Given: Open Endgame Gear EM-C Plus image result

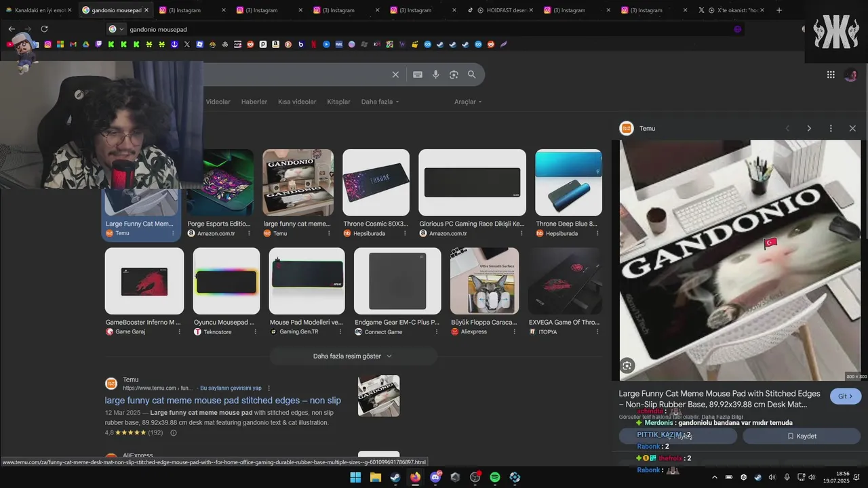Looking at the screenshot, I should (397, 281).
